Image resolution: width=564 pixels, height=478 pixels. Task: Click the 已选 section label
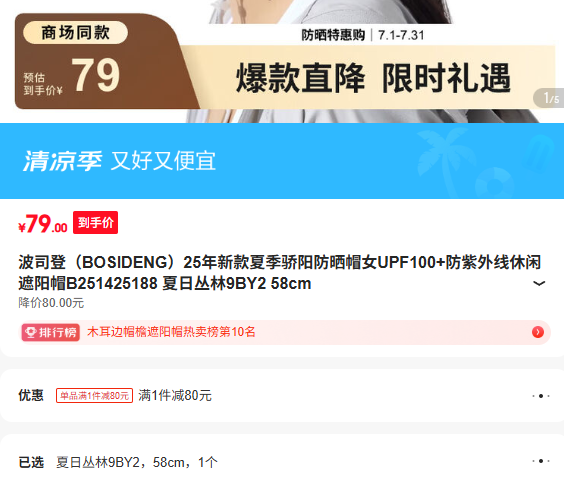[x=31, y=462]
